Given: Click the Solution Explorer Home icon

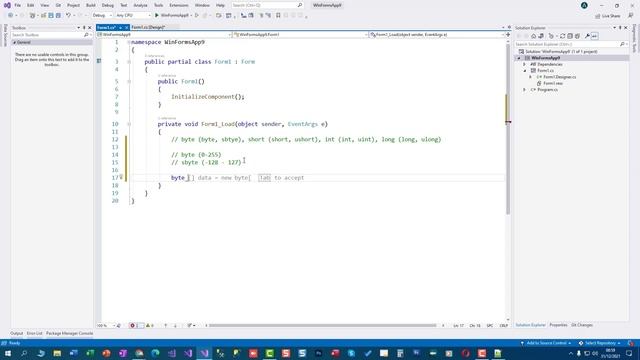Looking at the screenshot, I should (533, 36).
